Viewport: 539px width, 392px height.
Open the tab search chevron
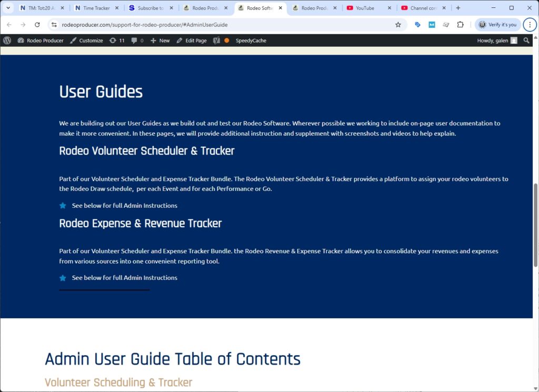click(7, 8)
